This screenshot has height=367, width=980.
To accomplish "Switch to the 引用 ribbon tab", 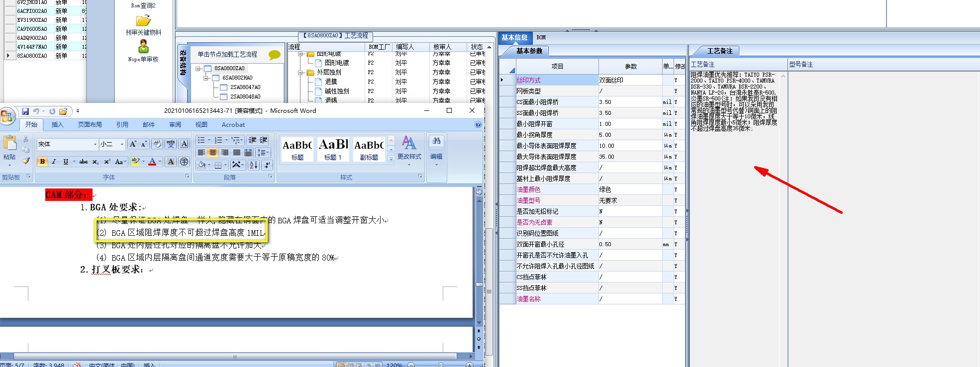I will (x=122, y=125).
